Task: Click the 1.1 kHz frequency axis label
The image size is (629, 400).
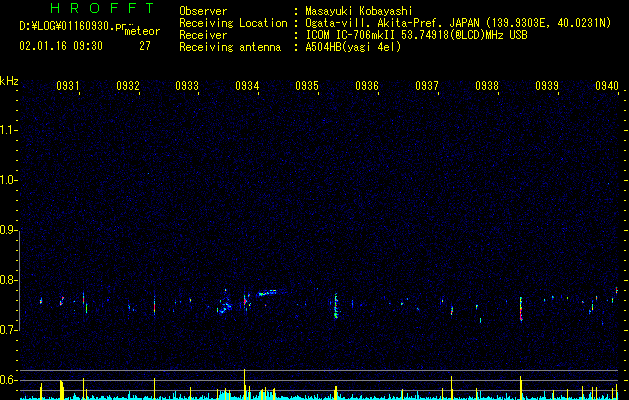Action: (9, 130)
